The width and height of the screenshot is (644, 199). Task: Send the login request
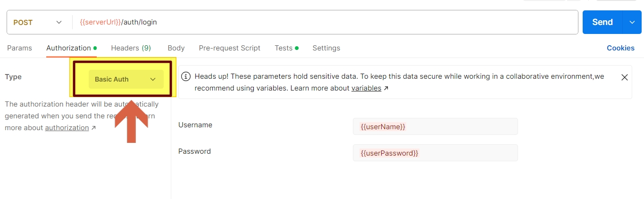click(x=602, y=22)
